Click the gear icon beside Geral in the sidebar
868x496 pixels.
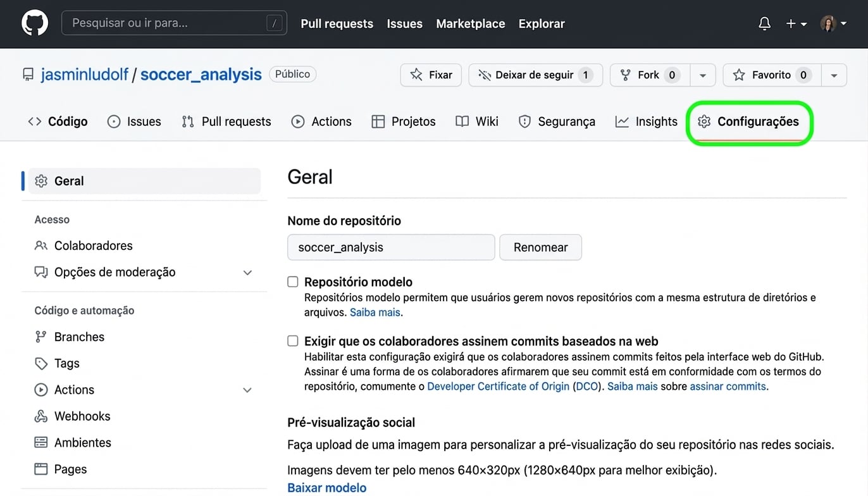pos(41,181)
